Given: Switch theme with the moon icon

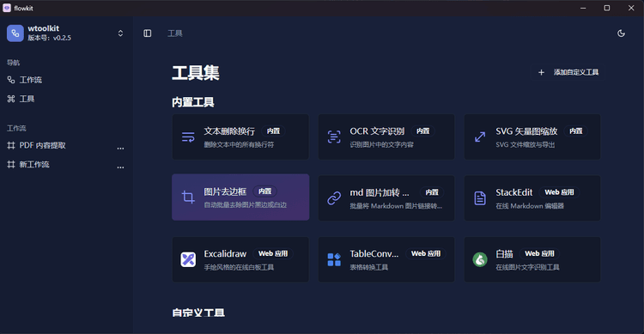Looking at the screenshot, I should pyautogui.click(x=621, y=33).
